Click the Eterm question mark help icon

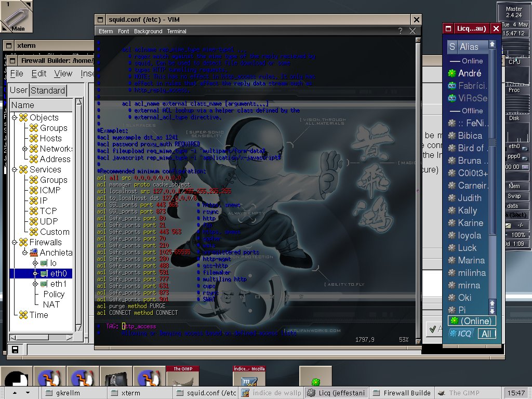click(x=401, y=31)
